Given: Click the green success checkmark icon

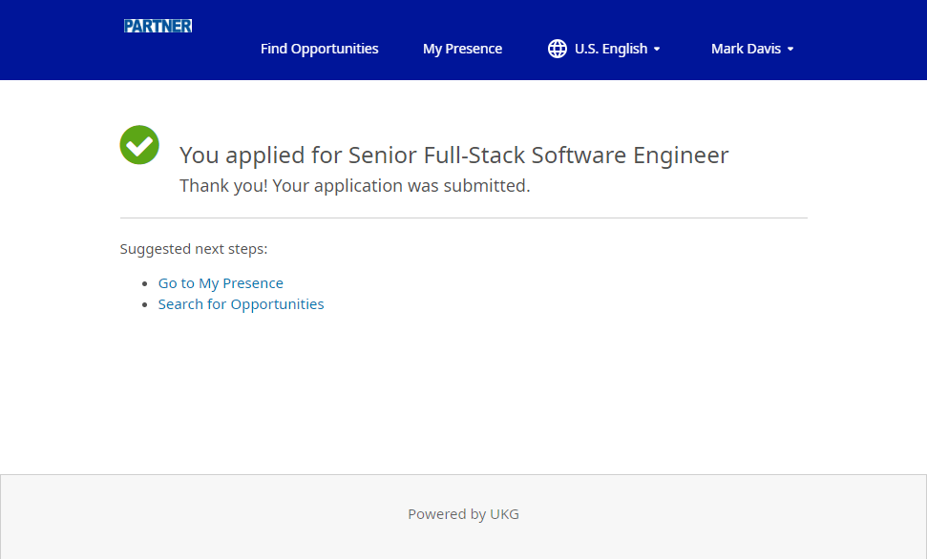Looking at the screenshot, I should [139, 145].
